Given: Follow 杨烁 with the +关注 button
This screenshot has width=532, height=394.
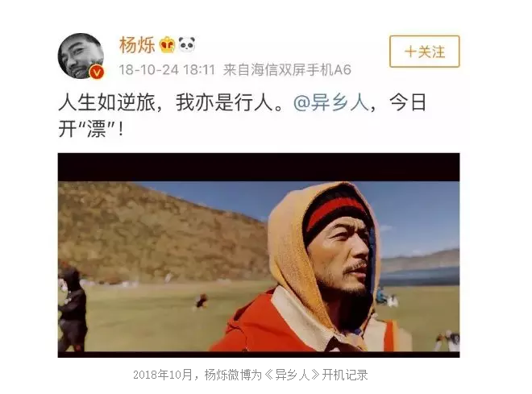Looking at the screenshot, I should (425, 52).
